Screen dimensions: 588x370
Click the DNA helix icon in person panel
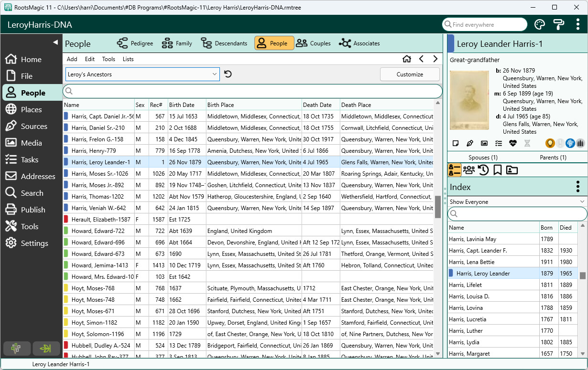[527, 143]
